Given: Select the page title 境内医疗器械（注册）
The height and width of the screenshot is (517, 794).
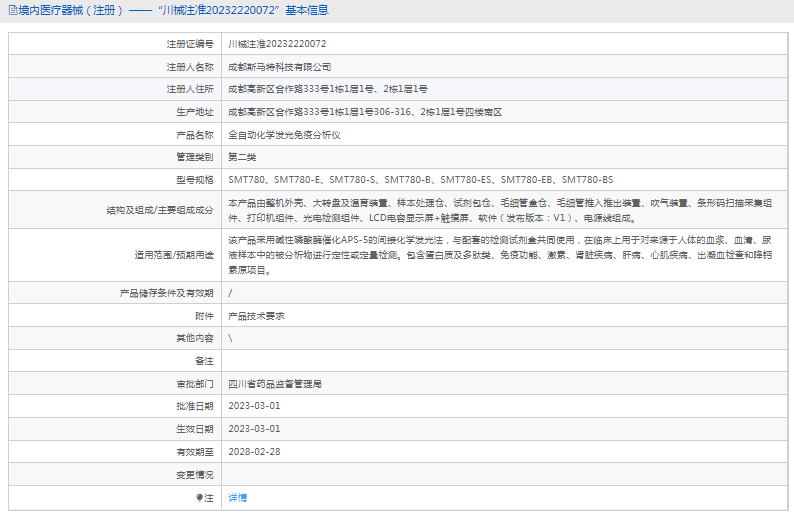Looking at the screenshot, I should click(x=71, y=10).
